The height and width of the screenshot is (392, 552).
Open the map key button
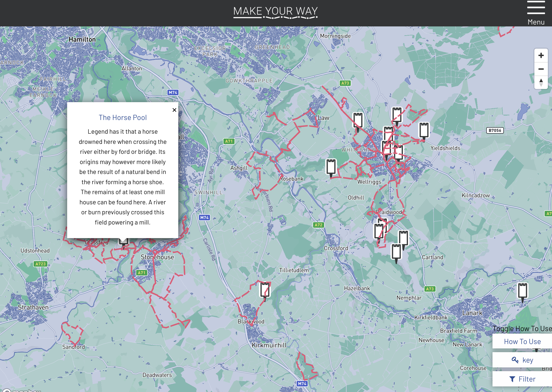click(x=522, y=360)
